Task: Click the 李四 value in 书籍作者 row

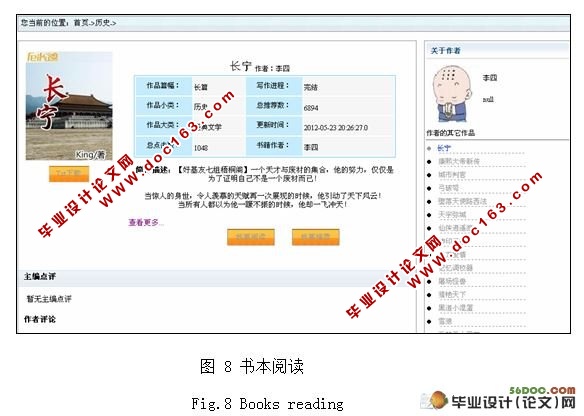Action: tap(311, 147)
